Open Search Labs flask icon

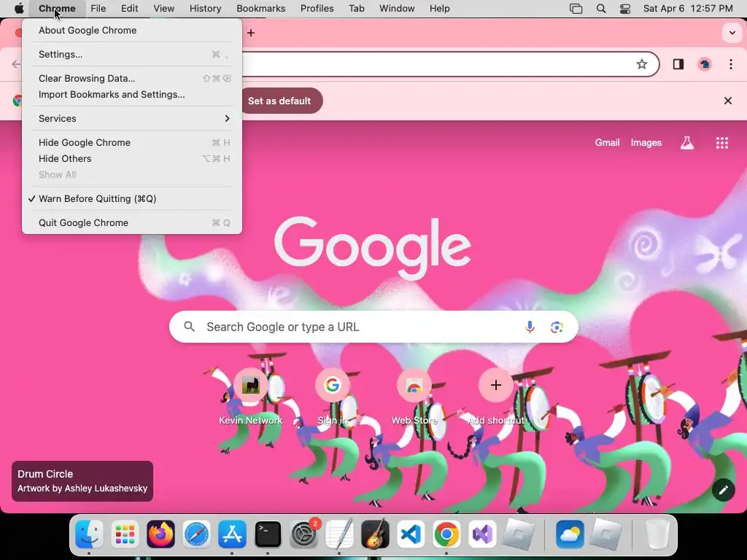(686, 143)
